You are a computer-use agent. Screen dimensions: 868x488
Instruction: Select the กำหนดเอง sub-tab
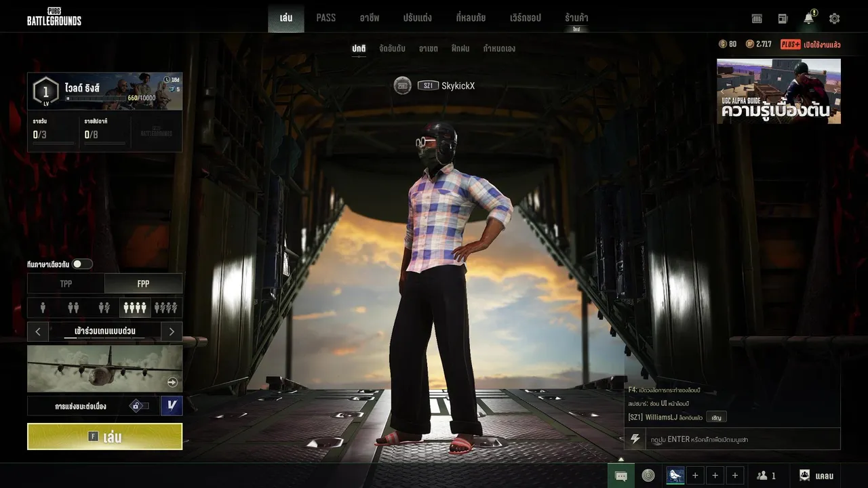[499, 49]
